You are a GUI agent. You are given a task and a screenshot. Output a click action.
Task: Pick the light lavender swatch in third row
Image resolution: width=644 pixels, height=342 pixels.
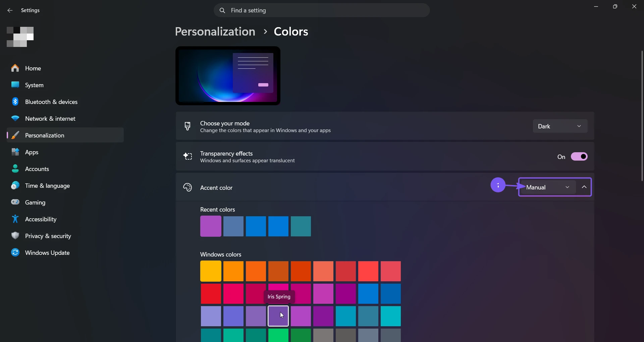tap(211, 316)
